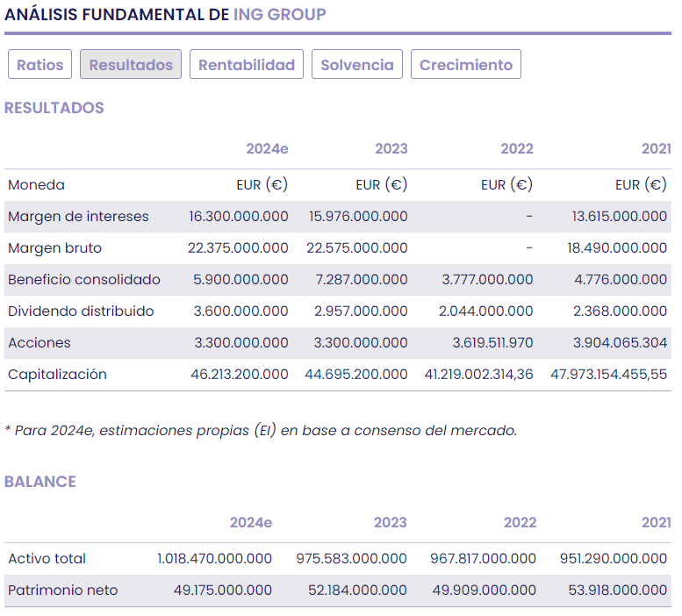Screen dimensions: 682x616
Task: Click value 3.904.065.304 in Acciones row
Action: [x=621, y=342]
